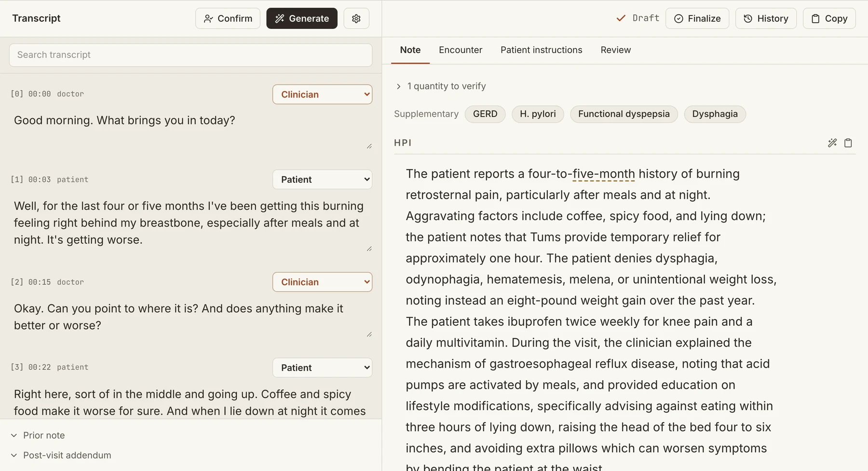The width and height of the screenshot is (868, 471).
Task: Click the "Right here, sort of" transcript text
Action: (191, 402)
